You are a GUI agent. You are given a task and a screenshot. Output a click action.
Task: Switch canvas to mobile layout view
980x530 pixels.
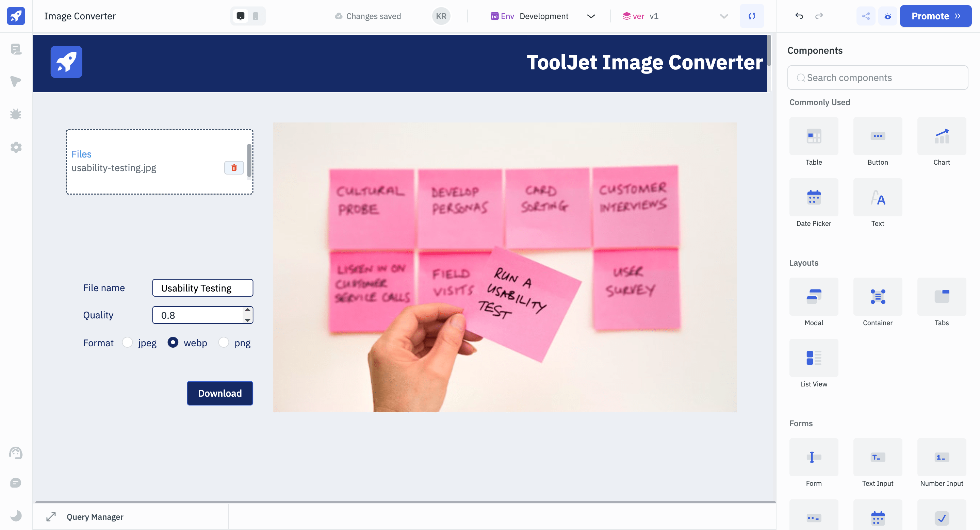click(255, 16)
